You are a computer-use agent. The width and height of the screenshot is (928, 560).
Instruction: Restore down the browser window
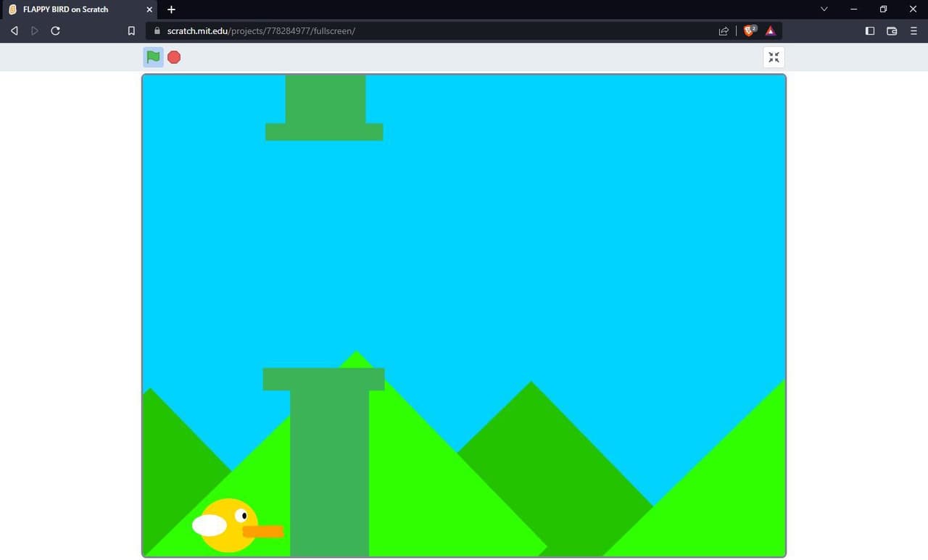coord(883,9)
